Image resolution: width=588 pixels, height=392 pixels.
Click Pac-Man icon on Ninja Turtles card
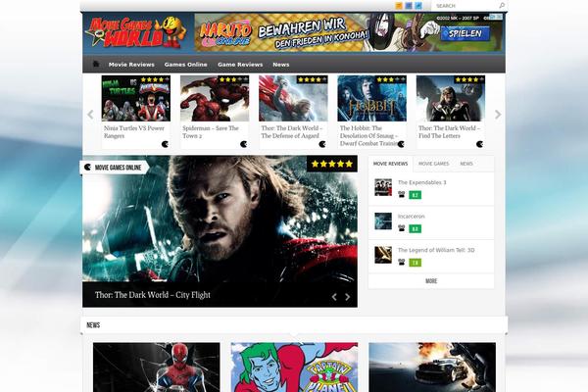pos(165,144)
